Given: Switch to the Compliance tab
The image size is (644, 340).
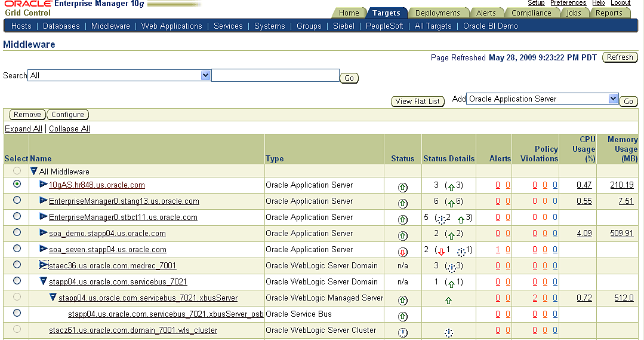Looking at the screenshot, I should (531, 13).
